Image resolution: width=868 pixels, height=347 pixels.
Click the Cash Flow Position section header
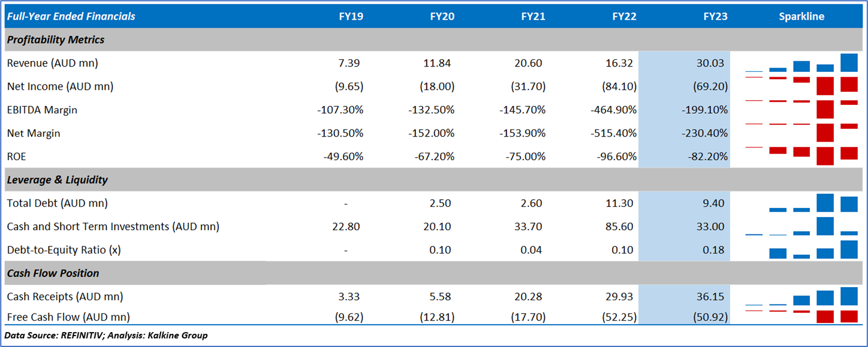click(53, 273)
